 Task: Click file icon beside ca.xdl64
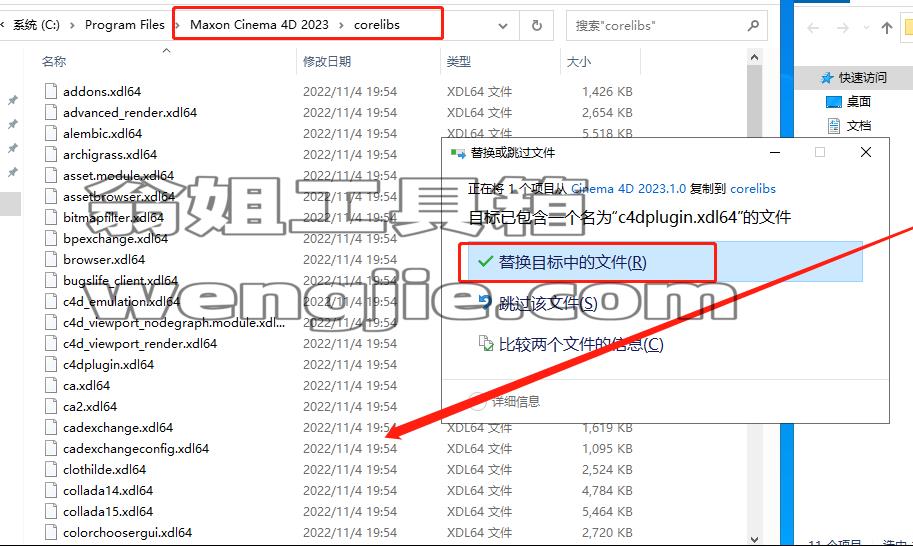tap(51, 385)
